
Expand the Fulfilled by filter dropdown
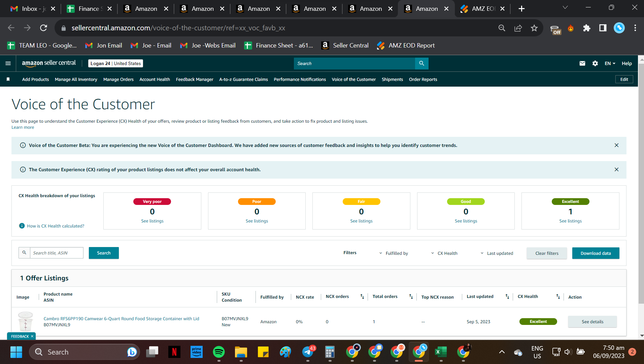(394, 253)
